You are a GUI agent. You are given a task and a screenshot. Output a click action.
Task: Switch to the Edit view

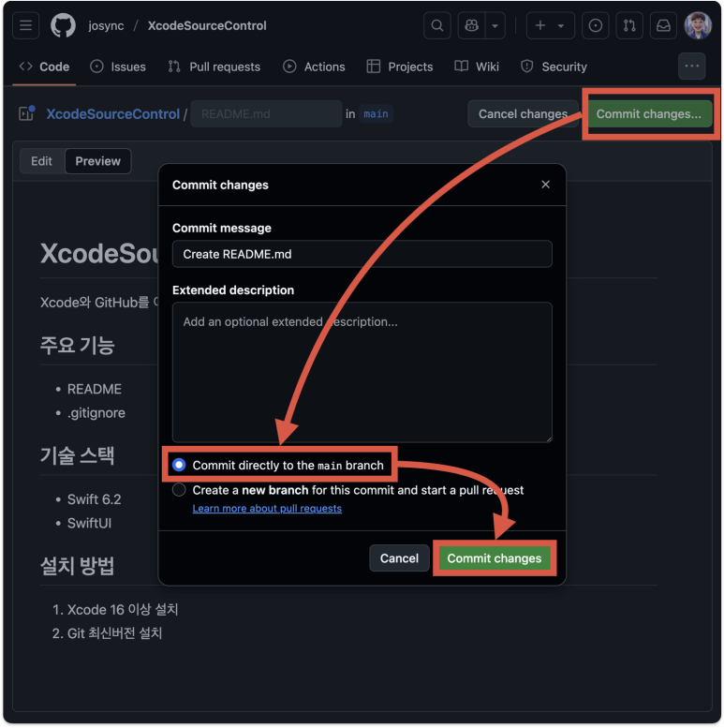click(x=42, y=161)
